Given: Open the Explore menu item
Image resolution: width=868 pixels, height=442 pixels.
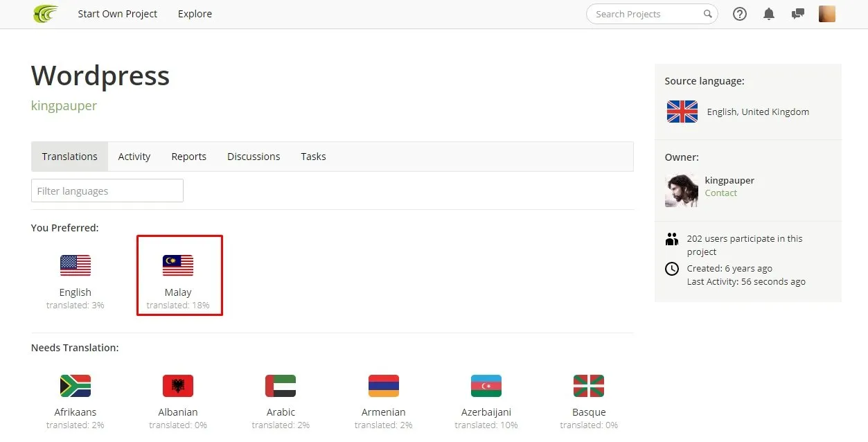Looking at the screenshot, I should click(195, 14).
